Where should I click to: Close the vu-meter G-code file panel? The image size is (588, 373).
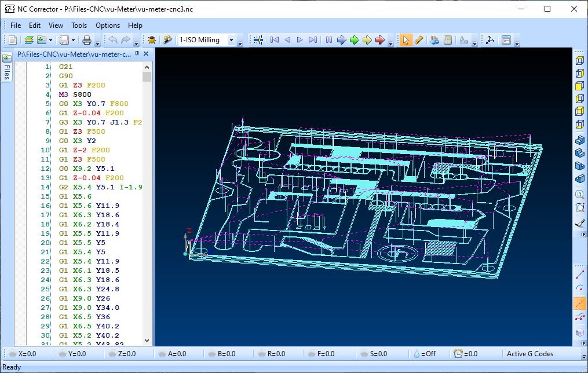[146, 54]
